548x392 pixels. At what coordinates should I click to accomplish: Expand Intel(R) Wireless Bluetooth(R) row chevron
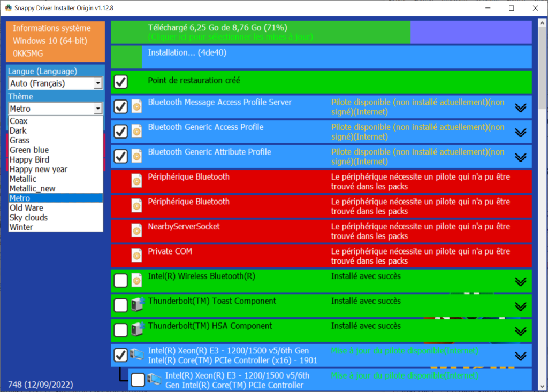tap(521, 281)
